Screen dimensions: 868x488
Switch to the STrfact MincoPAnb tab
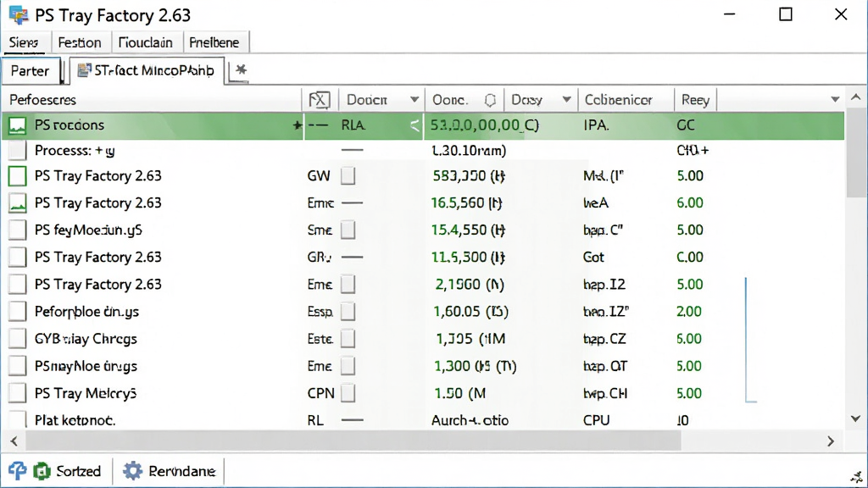pyautogui.click(x=147, y=70)
